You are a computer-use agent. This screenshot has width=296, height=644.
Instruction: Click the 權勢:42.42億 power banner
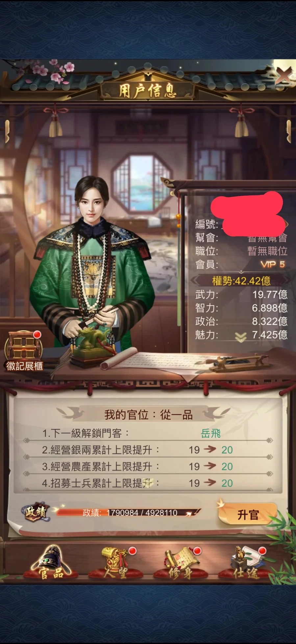tap(241, 281)
